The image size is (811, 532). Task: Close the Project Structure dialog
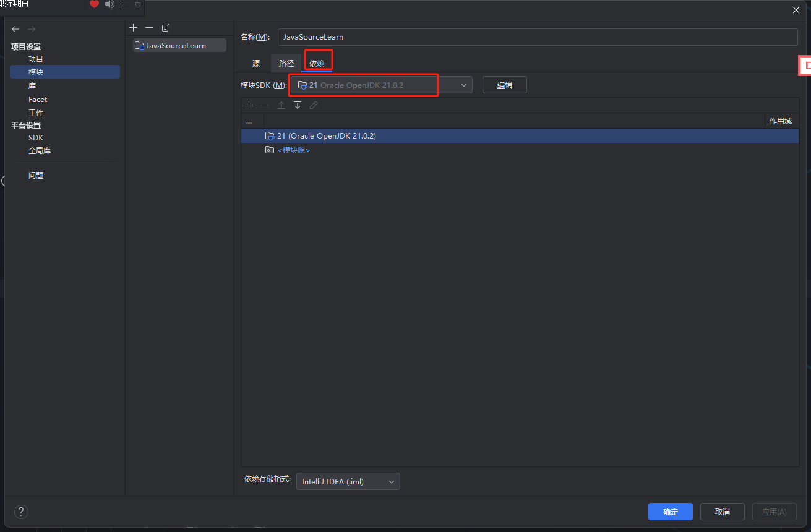[796, 10]
